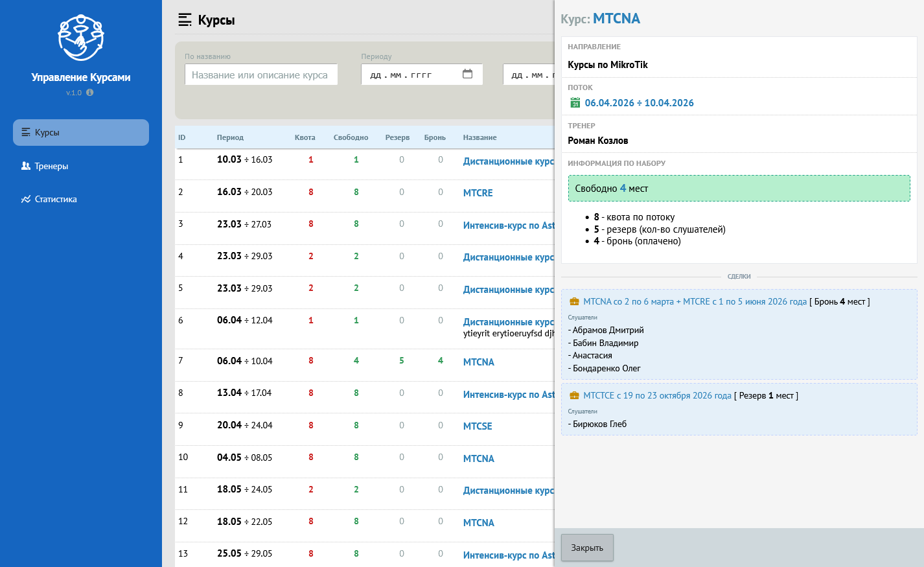924x567 pixels.
Task: Click the hamburger icon beside Курсы heading
Action: click(185, 20)
